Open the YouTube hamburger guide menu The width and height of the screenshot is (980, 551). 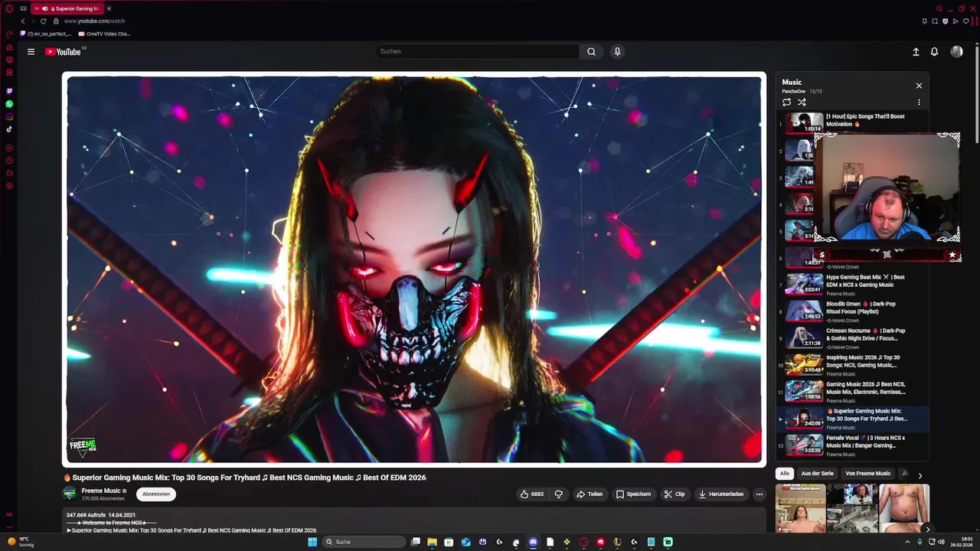(31, 52)
